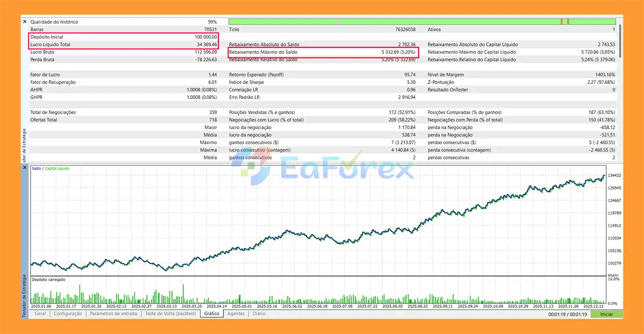Open the Configuração tab

tap(69, 313)
